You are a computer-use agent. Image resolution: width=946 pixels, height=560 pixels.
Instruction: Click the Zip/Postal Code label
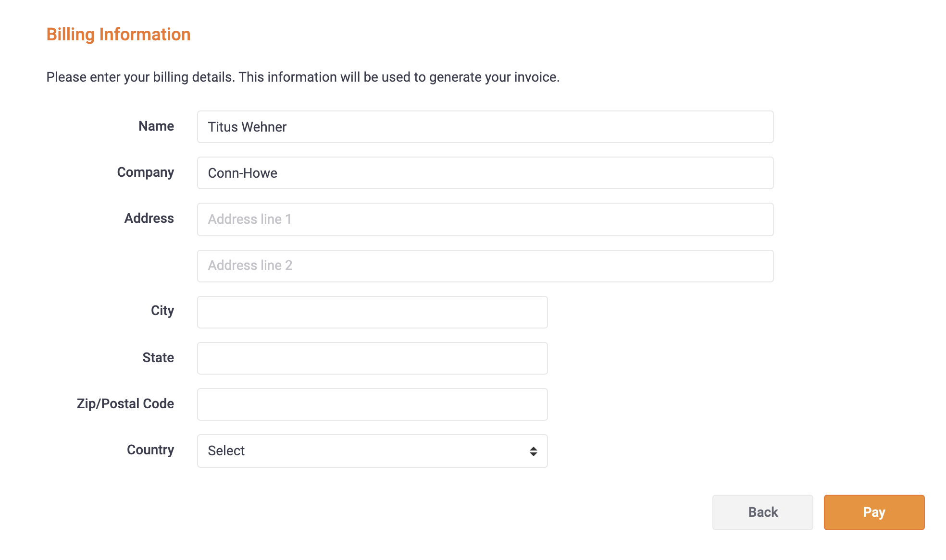pos(125,403)
